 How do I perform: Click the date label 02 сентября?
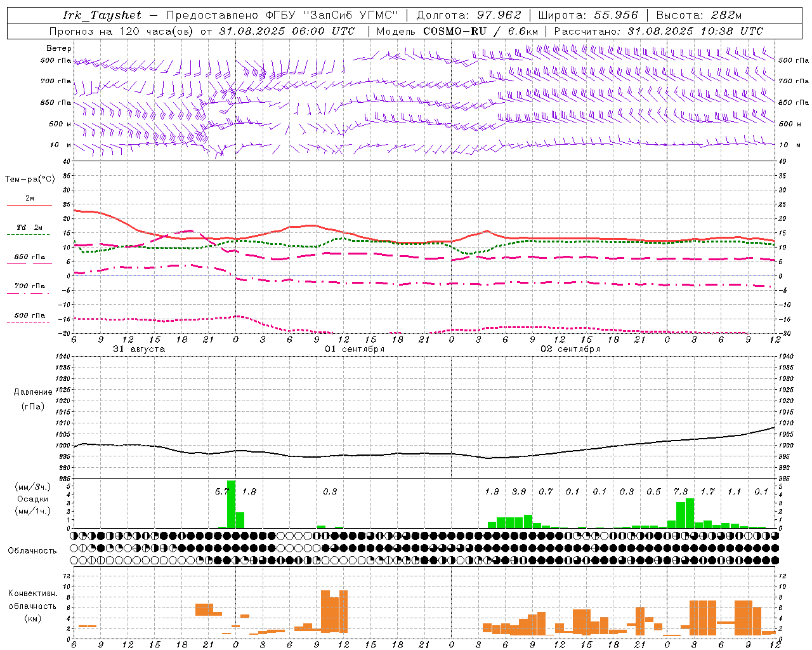coord(570,349)
